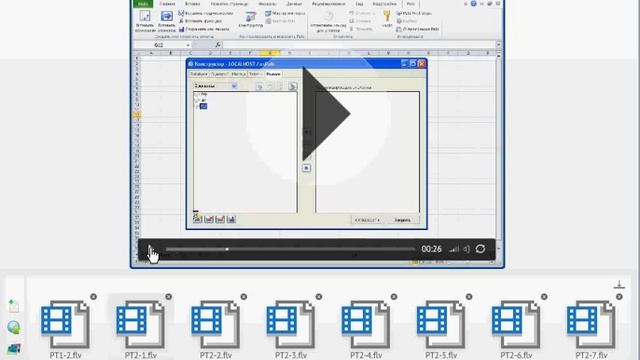Remove PT2-3.flv with its x button
Image resolution: width=640 pixels, height=360 pixels.
tap(319, 297)
